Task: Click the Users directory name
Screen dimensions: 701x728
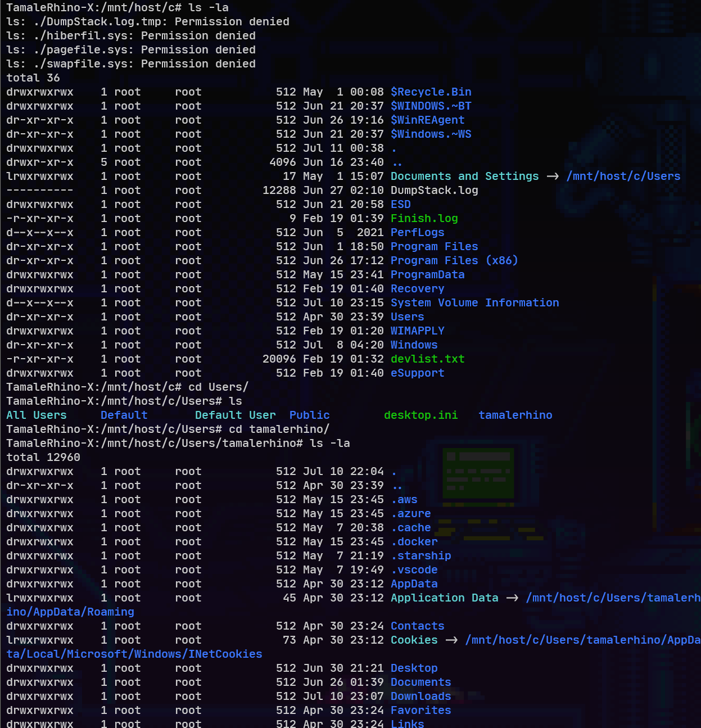Action: [407, 316]
